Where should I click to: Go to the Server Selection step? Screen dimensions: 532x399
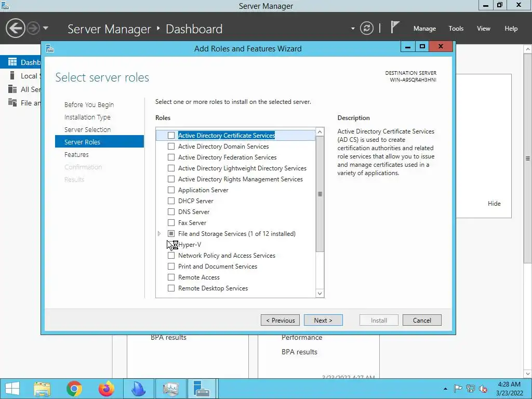pos(87,129)
